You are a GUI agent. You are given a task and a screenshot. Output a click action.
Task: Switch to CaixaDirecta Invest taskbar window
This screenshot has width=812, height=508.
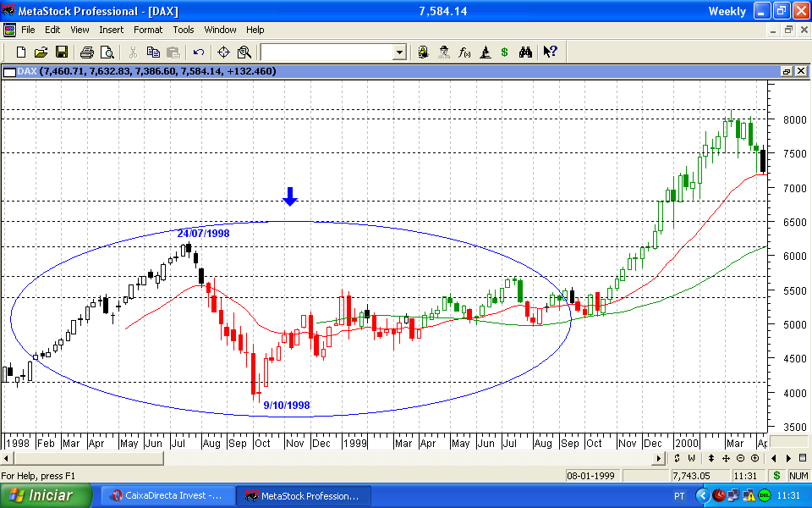pyautogui.click(x=167, y=495)
